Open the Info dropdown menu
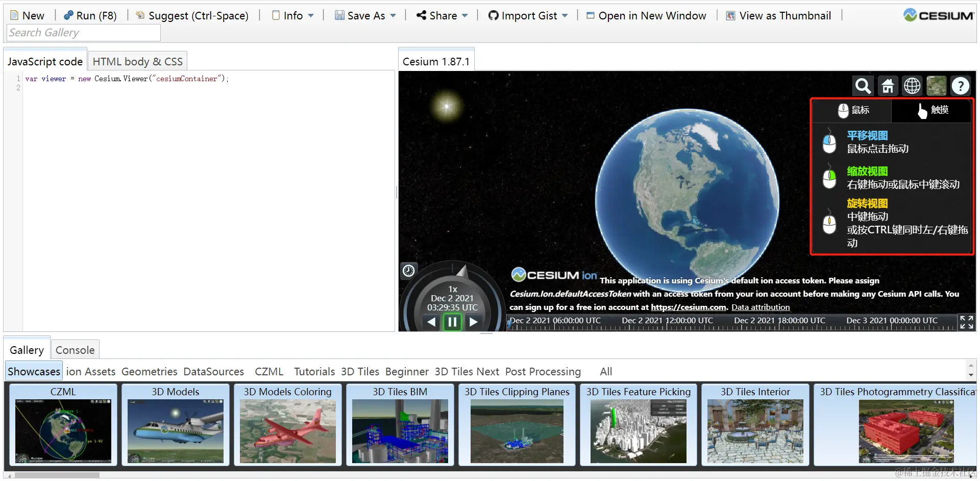Viewport: 980px width, 481px height. (292, 15)
